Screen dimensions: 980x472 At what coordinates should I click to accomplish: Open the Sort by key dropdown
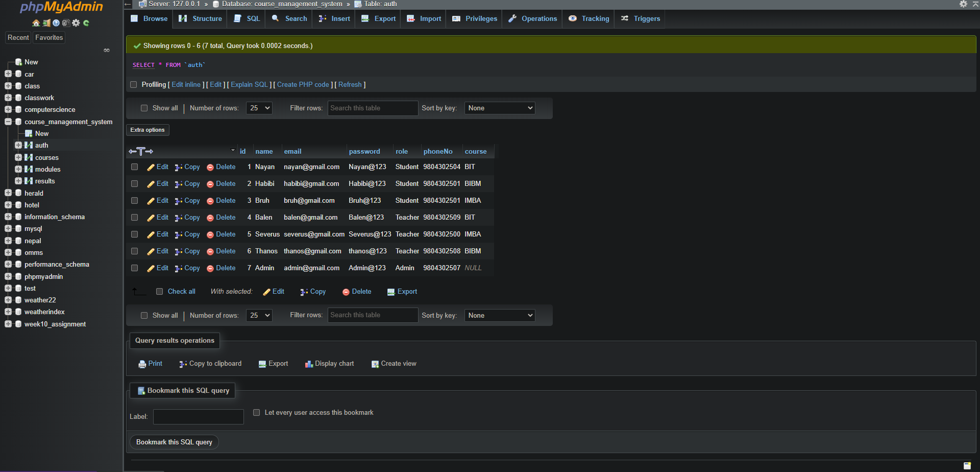[x=499, y=108]
